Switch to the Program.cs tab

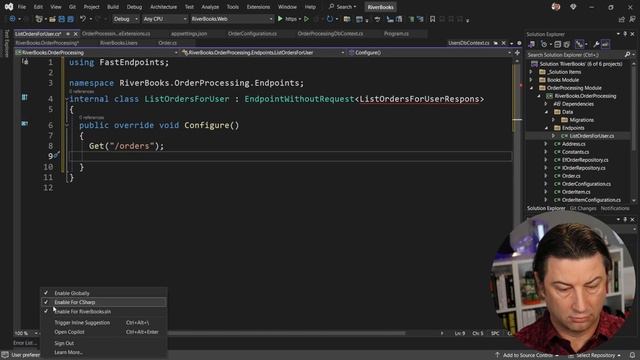pos(396,34)
